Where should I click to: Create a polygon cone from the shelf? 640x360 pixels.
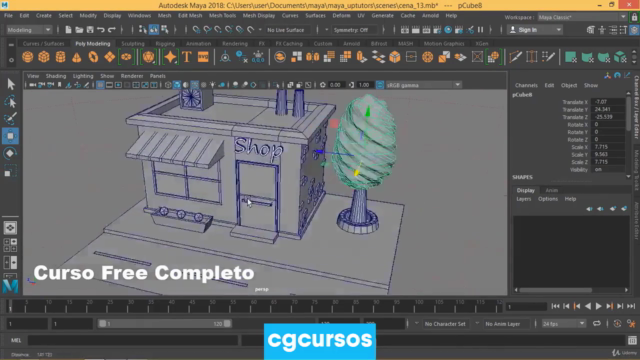77,57
